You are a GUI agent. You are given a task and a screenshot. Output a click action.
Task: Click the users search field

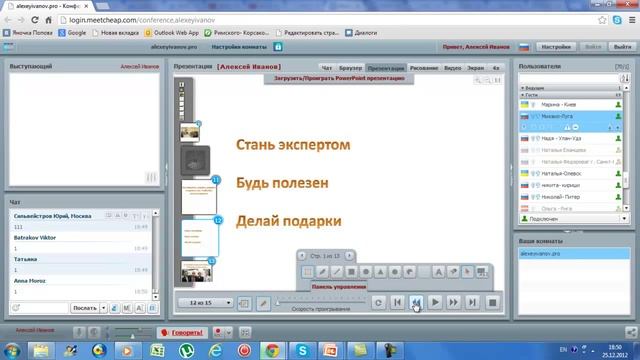569,78
